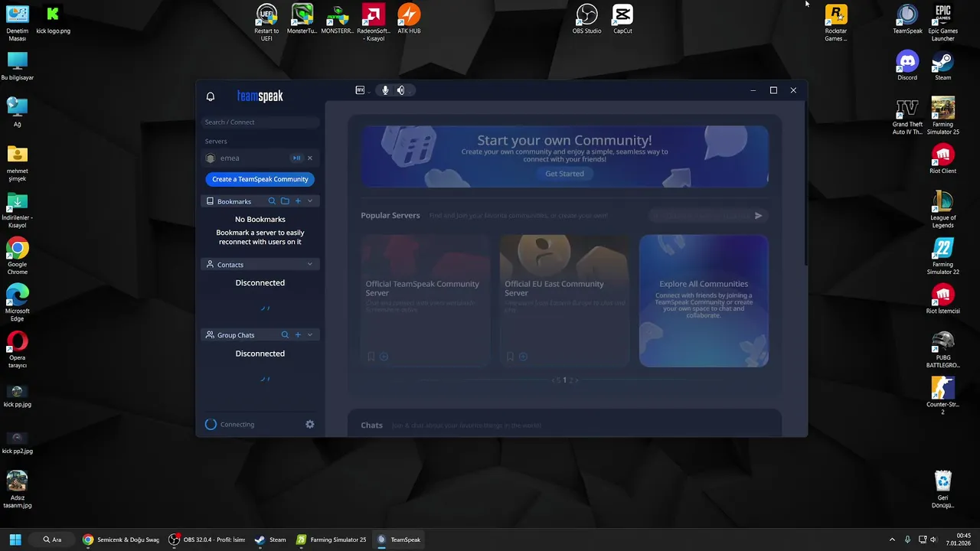The height and width of the screenshot is (551, 980).
Task: Open the Explore All Communities card
Action: click(704, 300)
